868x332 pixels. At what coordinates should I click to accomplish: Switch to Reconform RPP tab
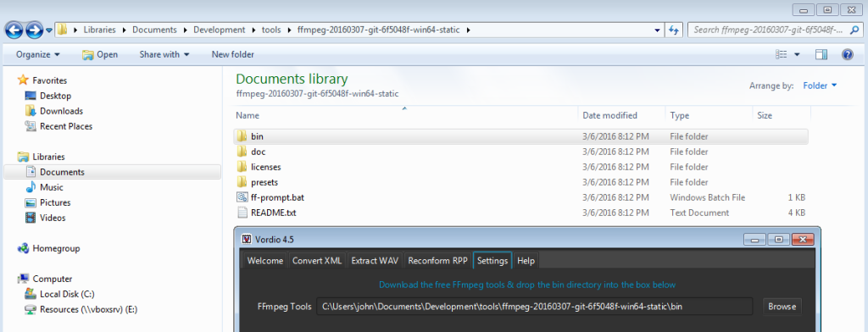(438, 261)
